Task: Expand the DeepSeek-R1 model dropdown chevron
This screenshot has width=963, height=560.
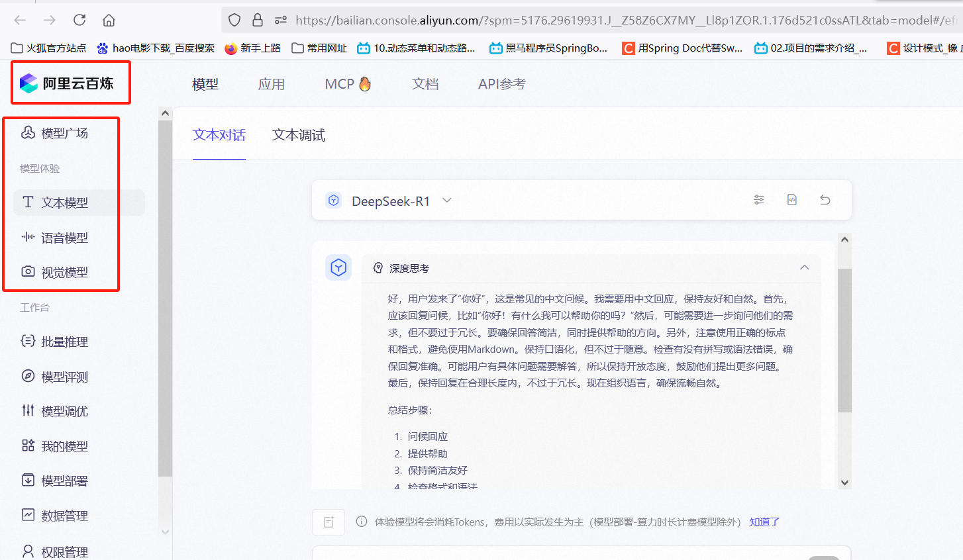Action: coord(447,201)
